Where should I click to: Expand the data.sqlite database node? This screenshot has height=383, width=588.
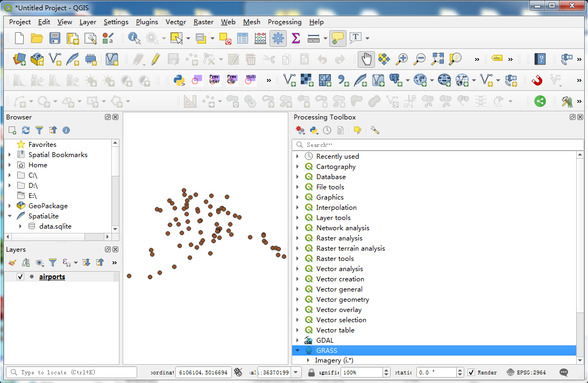[x=20, y=226]
